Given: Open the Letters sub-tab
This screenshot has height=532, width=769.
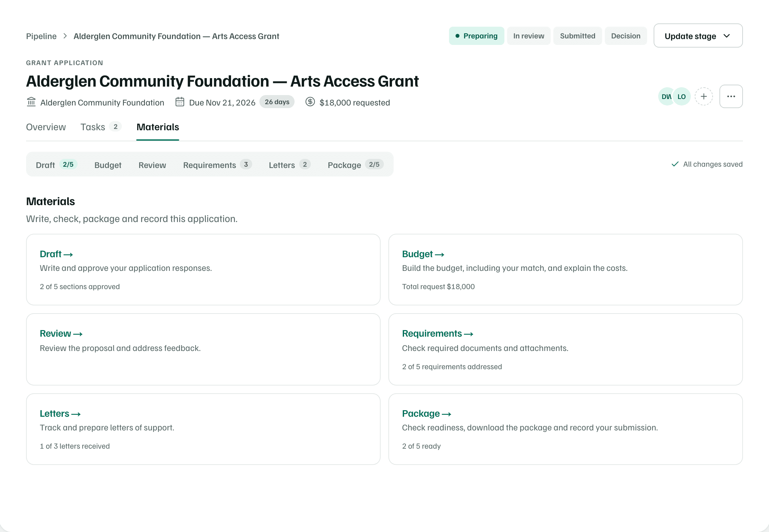Looking at the screenshot, I should (x=290, y=165).
